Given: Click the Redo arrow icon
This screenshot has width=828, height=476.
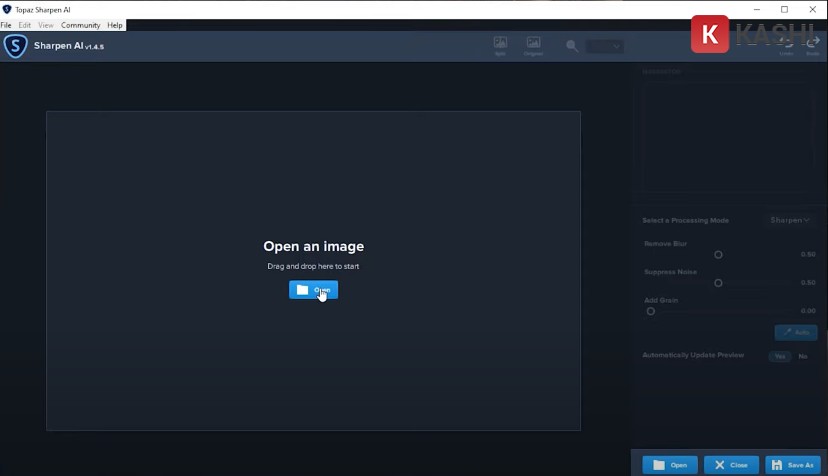Looking at the screenshot, I should (813, 44).
